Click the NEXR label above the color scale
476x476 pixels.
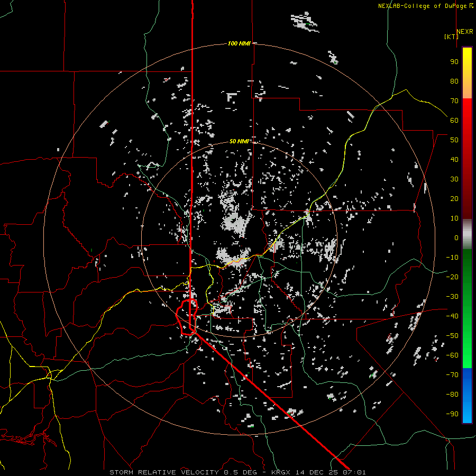point(465,32)
